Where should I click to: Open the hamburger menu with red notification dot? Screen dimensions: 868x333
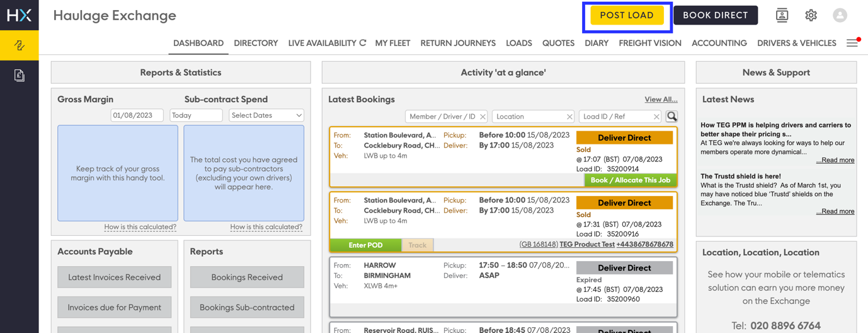(x=852, y=43)
